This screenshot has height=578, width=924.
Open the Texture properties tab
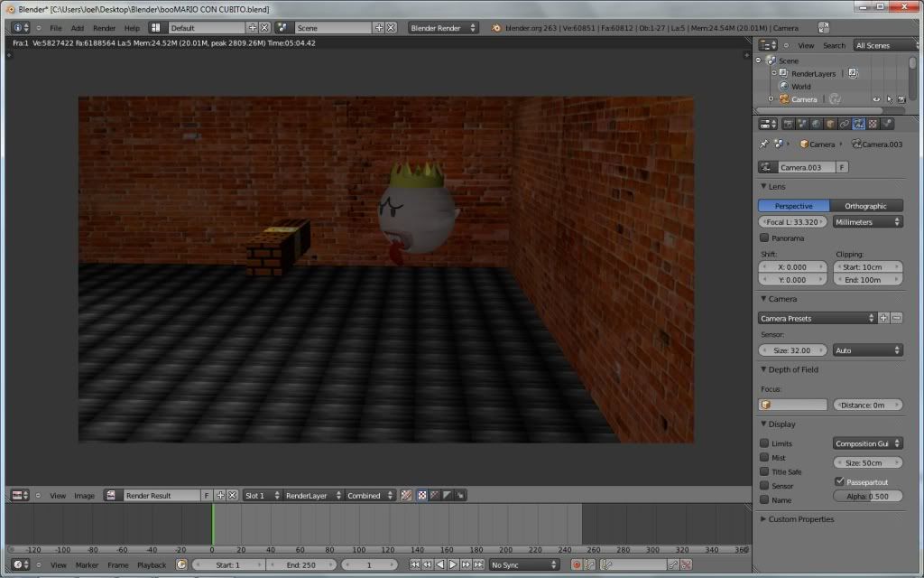click(x=873, y=124)
